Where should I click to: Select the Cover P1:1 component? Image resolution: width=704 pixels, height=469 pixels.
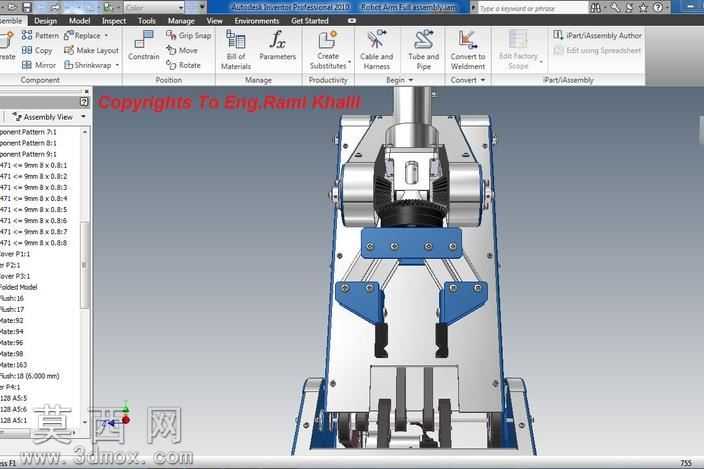pos(15,254)
